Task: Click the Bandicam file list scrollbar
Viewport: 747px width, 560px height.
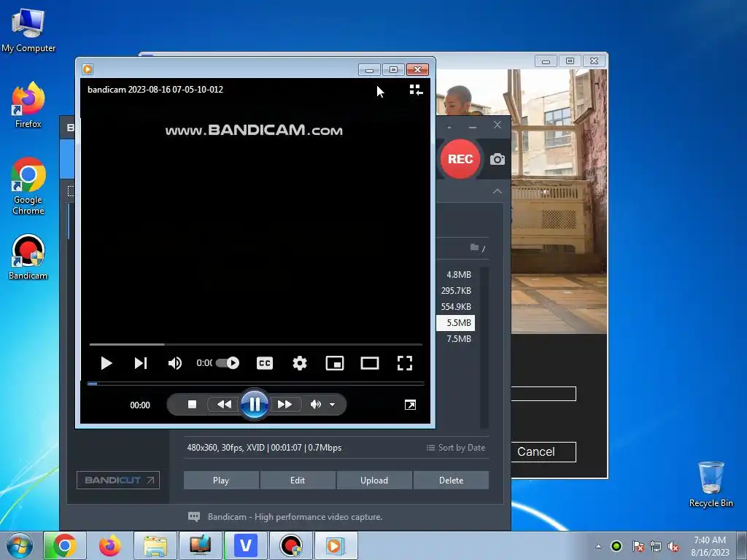Action: point(484,348)
